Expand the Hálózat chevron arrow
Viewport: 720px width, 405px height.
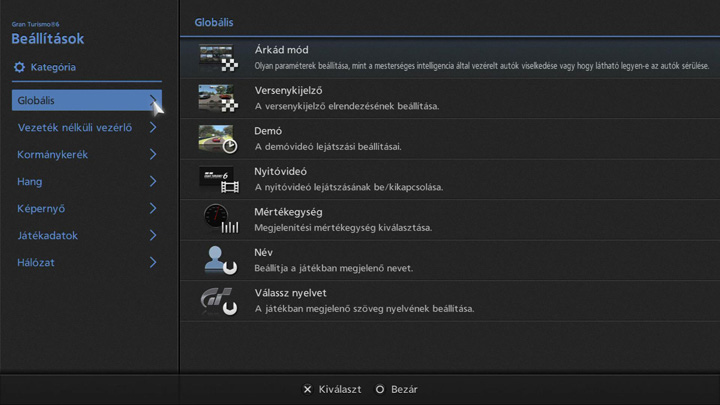coord(153,263)
